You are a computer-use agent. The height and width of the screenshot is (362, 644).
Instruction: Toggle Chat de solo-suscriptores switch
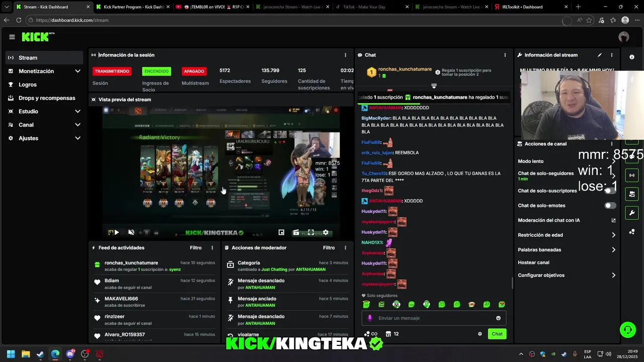coord(610,191)
